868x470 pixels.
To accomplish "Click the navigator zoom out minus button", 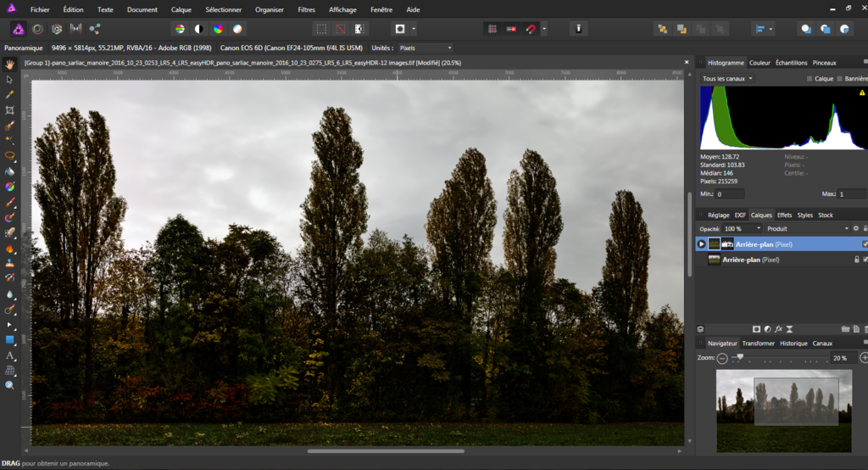I will click(x=722, y=359).
